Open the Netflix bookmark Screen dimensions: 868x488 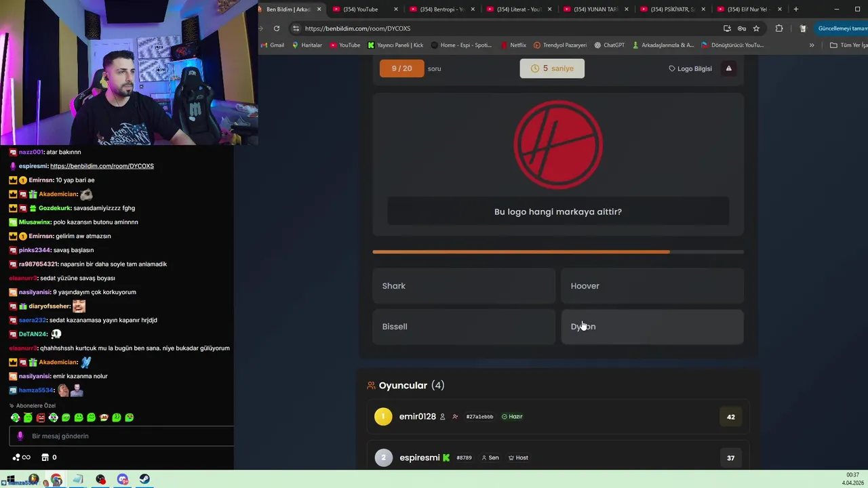click(513, 45)
